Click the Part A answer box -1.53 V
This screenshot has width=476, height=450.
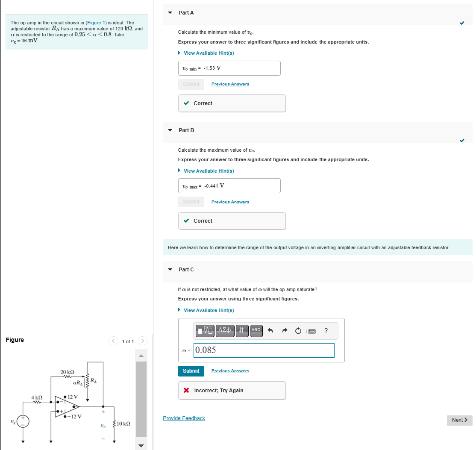229,68
